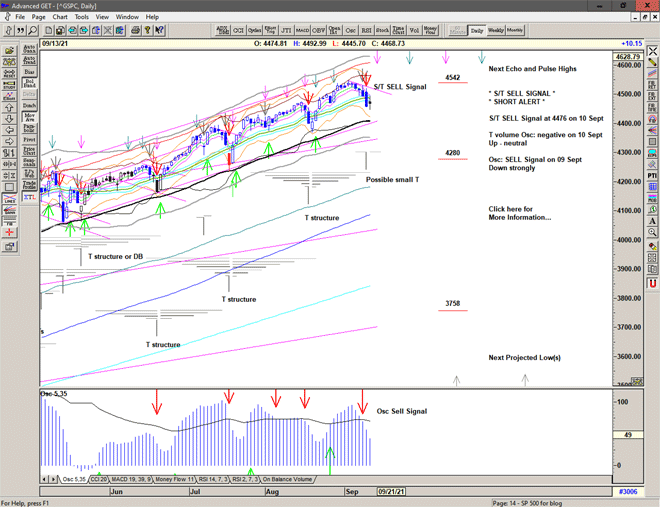Switch chart to Monthly timeframe
This screenshot has width=660, height=507.
point(515,31)
